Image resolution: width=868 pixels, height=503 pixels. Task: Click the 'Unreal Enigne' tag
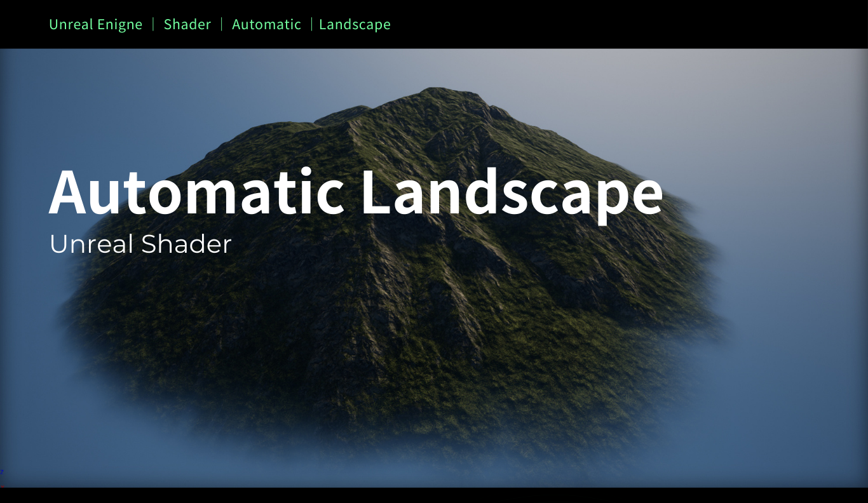point(96,24)
